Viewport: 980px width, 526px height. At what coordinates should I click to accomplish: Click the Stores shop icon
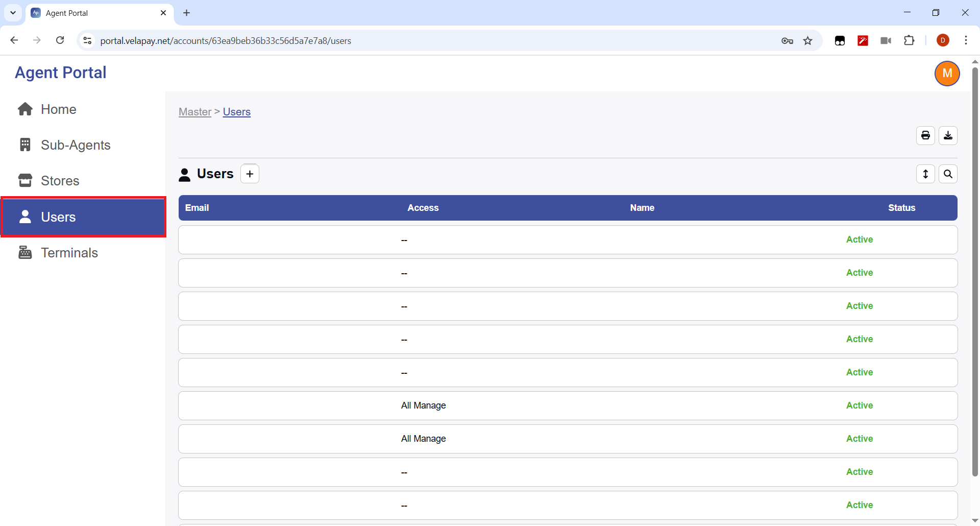click(x=25, y=181)
